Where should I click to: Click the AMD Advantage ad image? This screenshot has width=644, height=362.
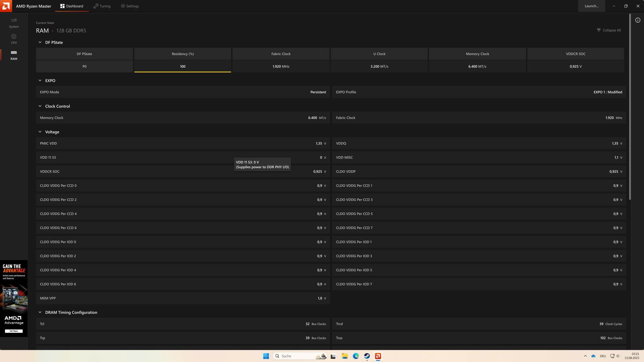[x=14, y=298]
